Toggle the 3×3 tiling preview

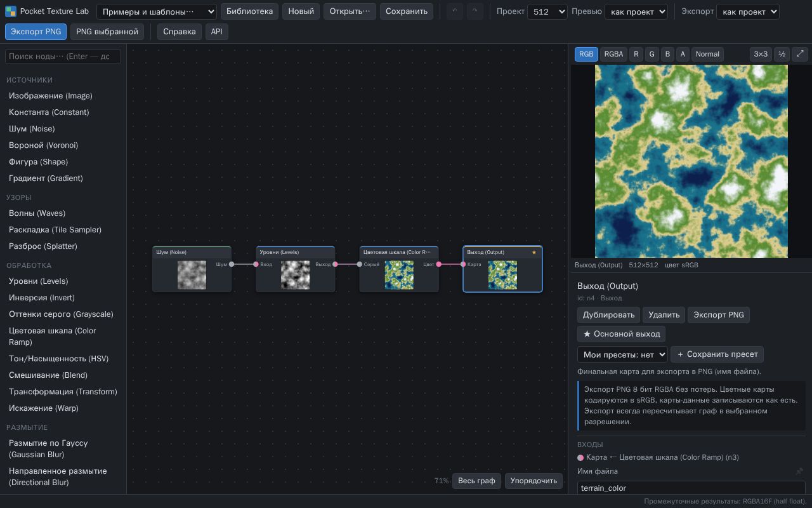click(761, 54)
